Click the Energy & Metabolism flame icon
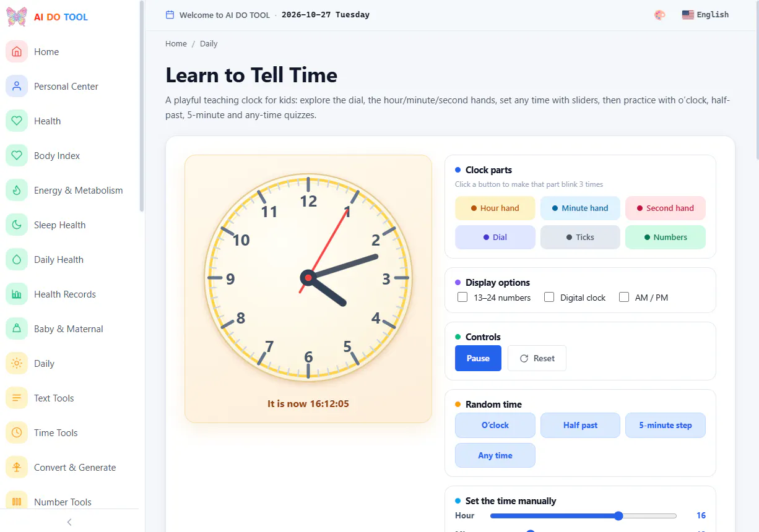 pos(17,191)
